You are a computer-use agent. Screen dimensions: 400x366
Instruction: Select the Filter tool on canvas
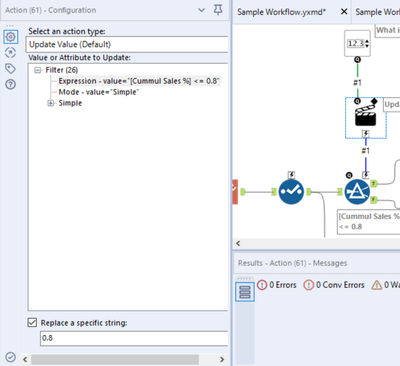point(357,192)
